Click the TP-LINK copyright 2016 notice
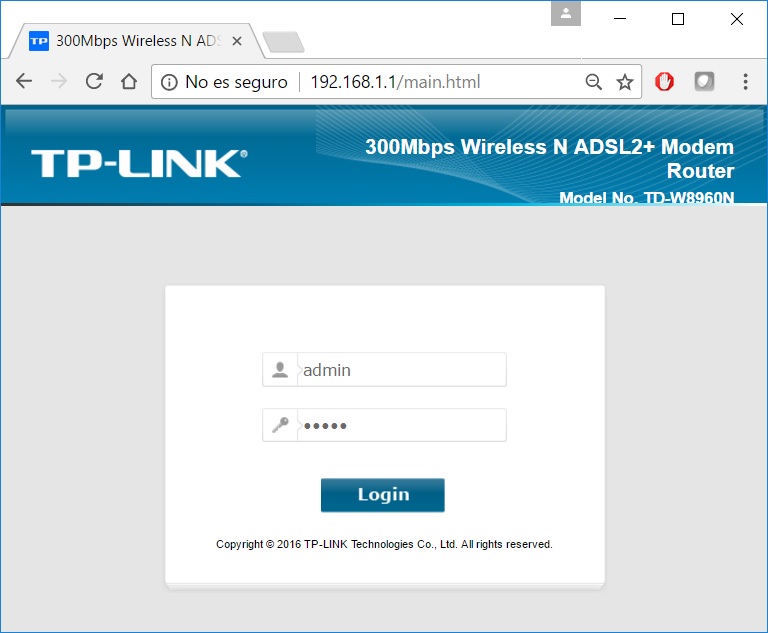 point(384,544)
